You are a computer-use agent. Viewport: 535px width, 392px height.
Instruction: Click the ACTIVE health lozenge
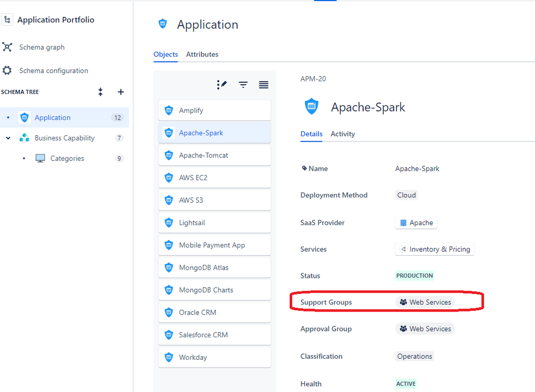(x=406, y=384)
